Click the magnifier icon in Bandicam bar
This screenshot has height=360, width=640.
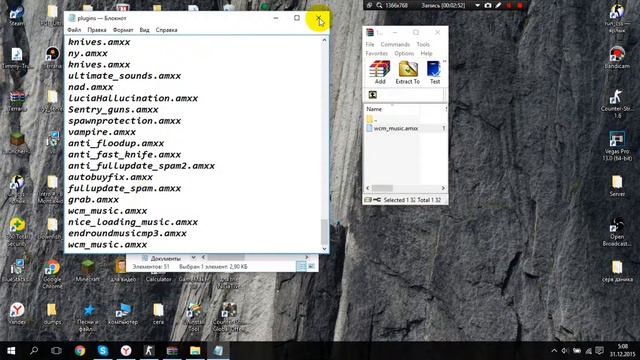379,5
